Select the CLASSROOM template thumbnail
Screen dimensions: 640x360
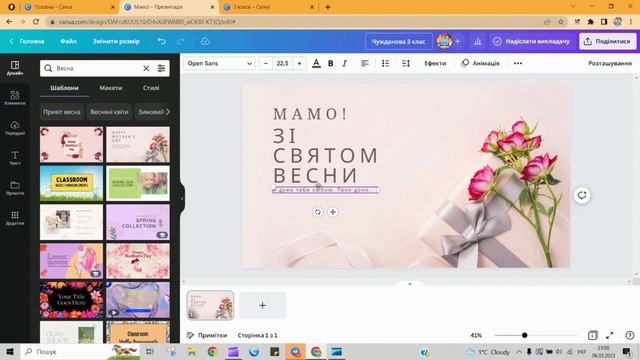coord(71,184)
